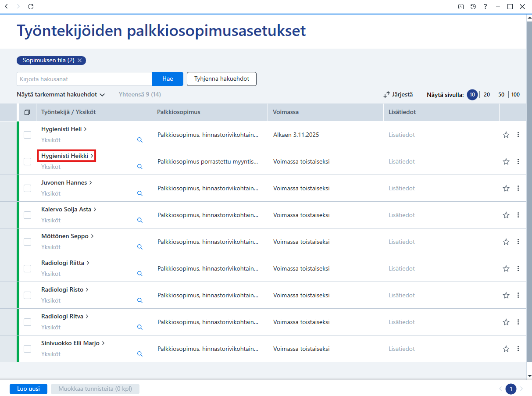Click the Luo uusi button
This screenshot has height=396, width=532.
click(29, 389)
